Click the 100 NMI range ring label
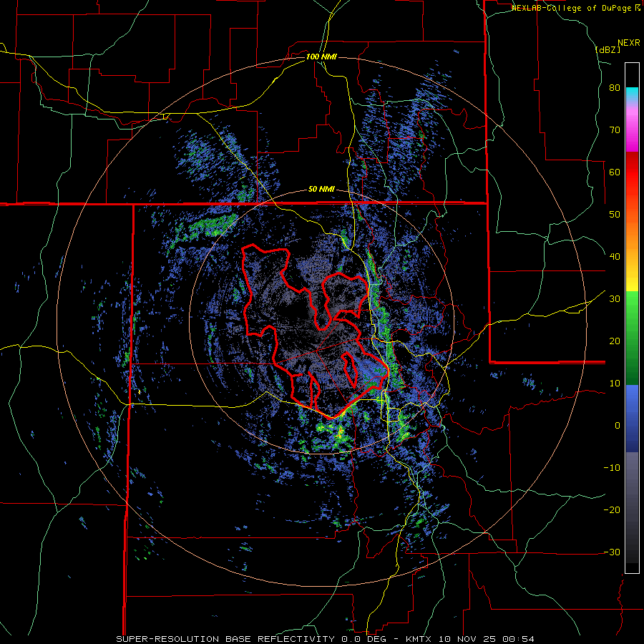 (321, 57)
